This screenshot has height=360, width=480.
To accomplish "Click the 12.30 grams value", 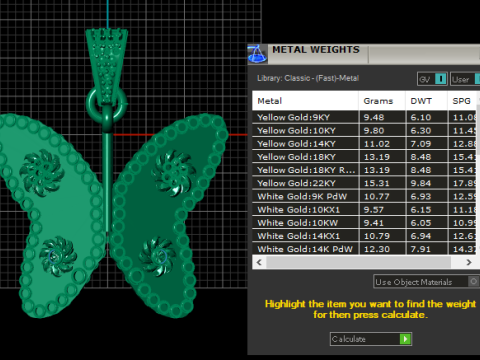I will click(376, 249).
